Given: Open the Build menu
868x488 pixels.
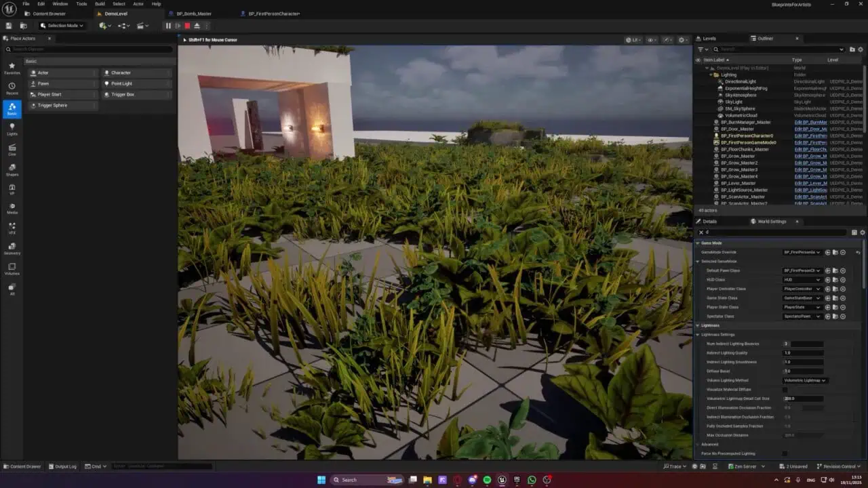Looking at the screenshot, I should pyautogui.click(x=100, y=4).
